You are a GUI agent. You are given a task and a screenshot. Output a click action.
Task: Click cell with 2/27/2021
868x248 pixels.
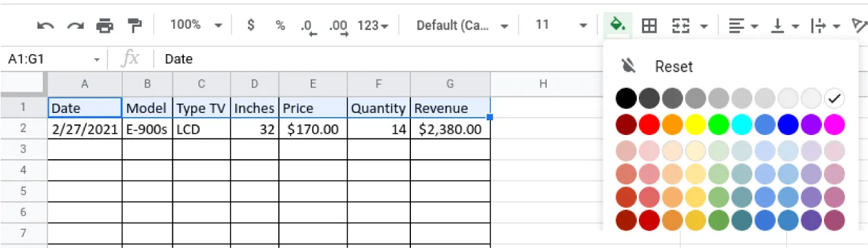(85, 129)
